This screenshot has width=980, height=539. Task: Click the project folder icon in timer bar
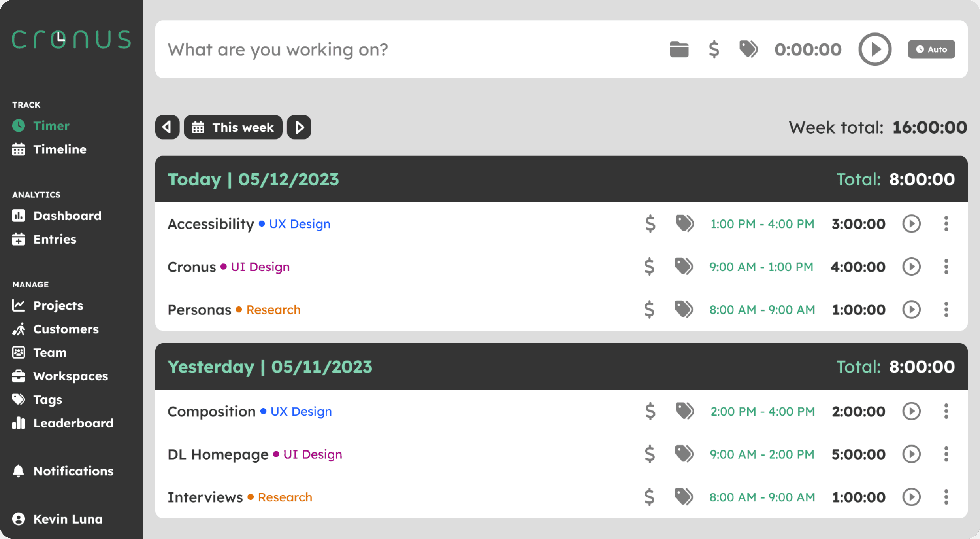click(679, 49)
